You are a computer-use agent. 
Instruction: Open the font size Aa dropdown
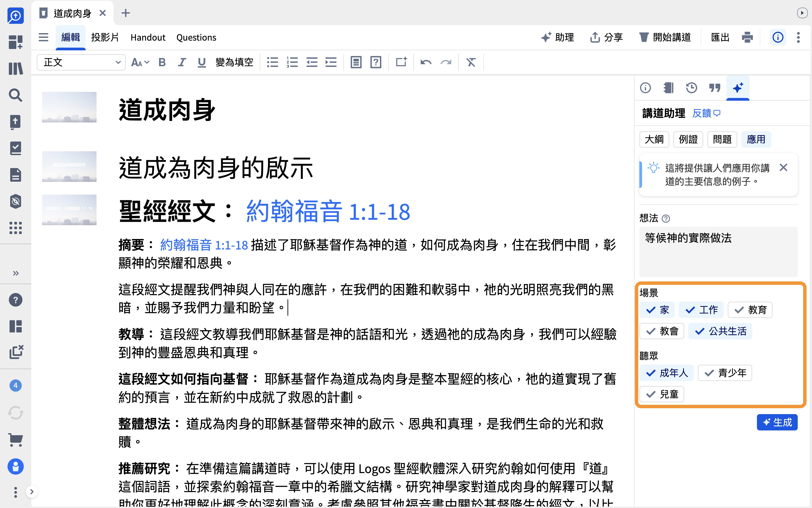[x=140, y=62]
